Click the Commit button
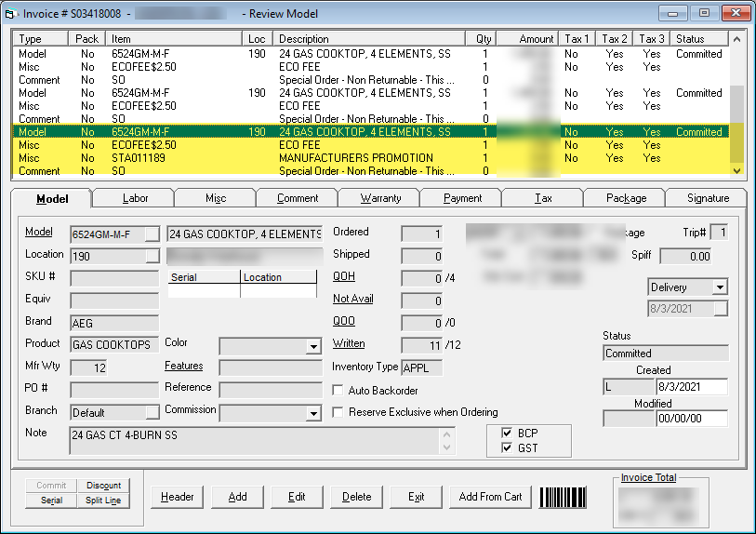The width and height of the screenshot is (756, 534). 51,486
